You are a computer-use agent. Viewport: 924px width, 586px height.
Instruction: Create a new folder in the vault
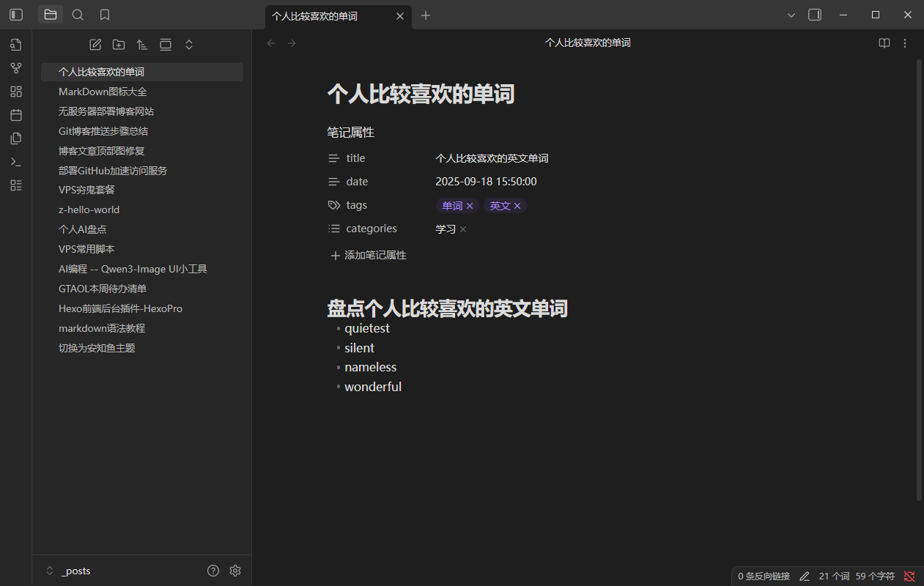118,44
